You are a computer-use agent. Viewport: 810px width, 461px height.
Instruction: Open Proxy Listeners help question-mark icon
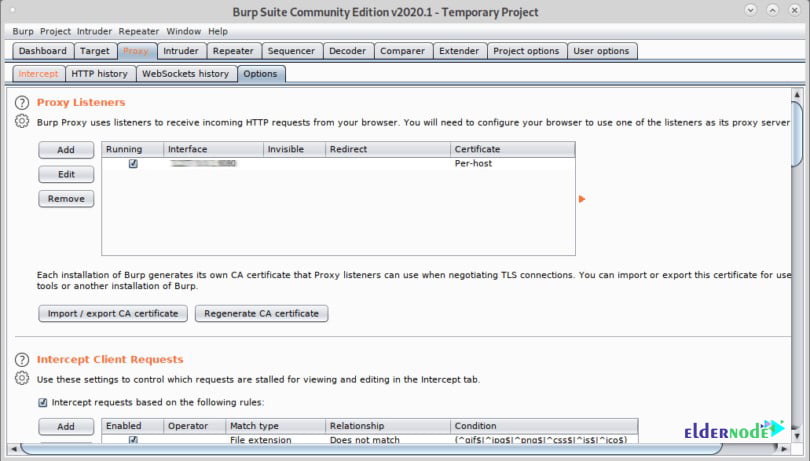(22, 102)
